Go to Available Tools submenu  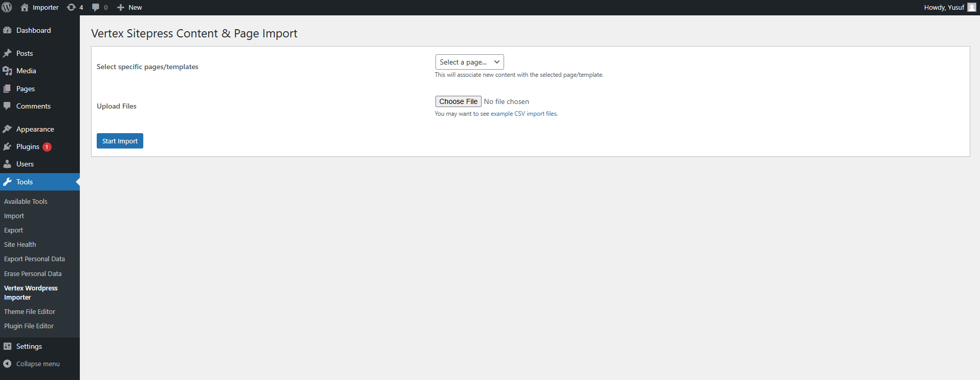point(26,201)
